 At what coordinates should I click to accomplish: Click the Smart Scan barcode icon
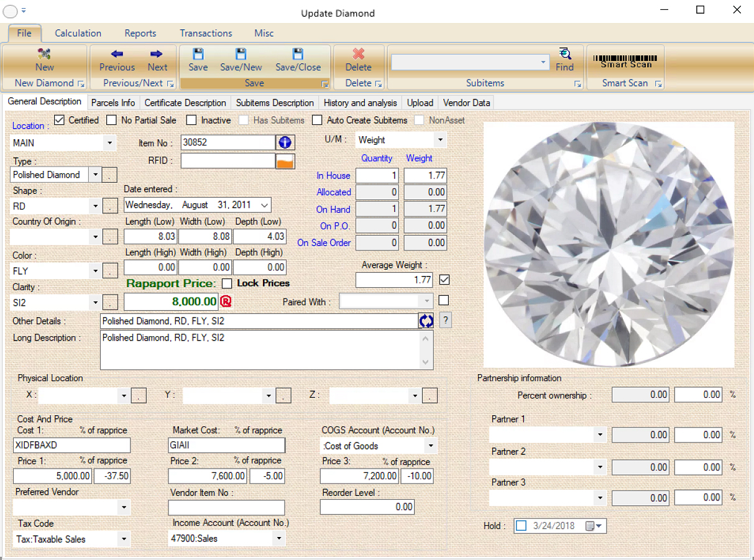click(625, 57)
